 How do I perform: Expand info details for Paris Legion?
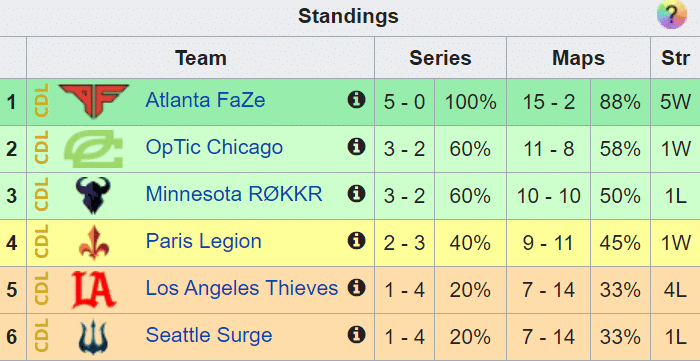(356, 241)
